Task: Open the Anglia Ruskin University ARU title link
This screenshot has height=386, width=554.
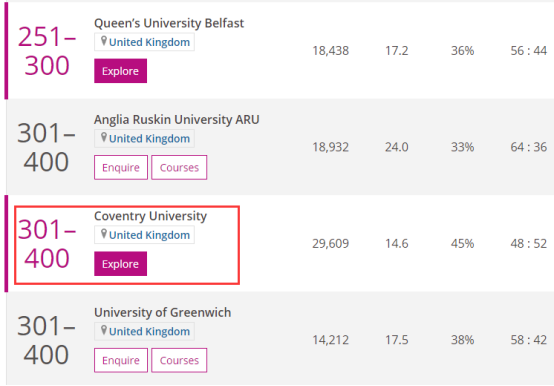Action: pos(177,120)
